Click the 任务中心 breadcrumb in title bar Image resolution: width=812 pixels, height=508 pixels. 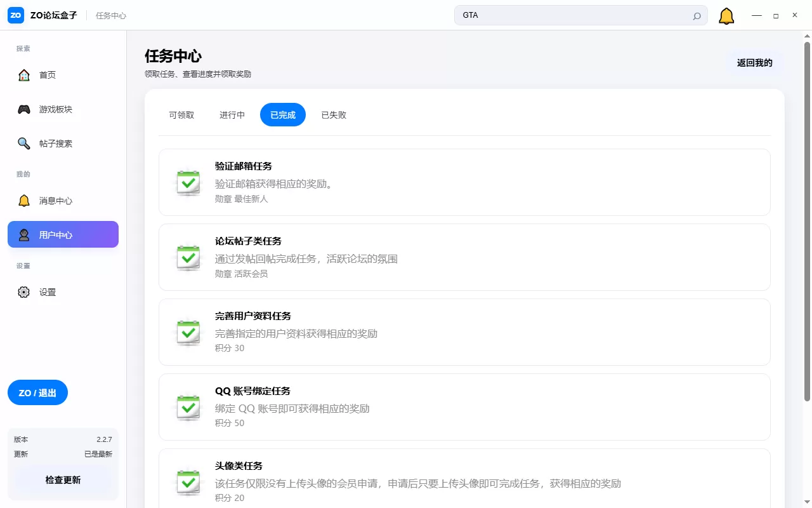click(111, 16)
